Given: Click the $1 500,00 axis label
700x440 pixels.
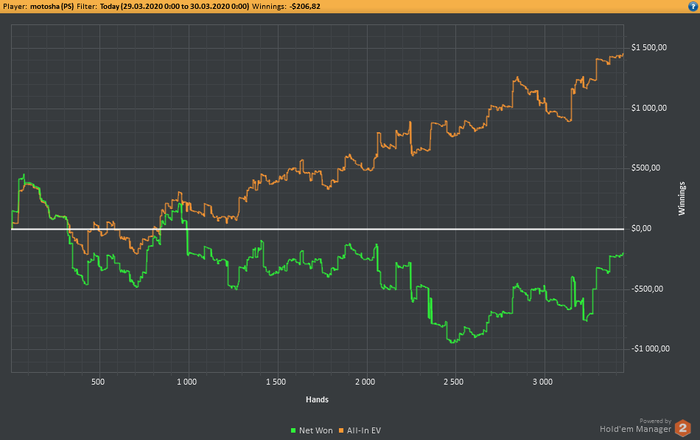Looking at the screenshot, I should [649, 48].
